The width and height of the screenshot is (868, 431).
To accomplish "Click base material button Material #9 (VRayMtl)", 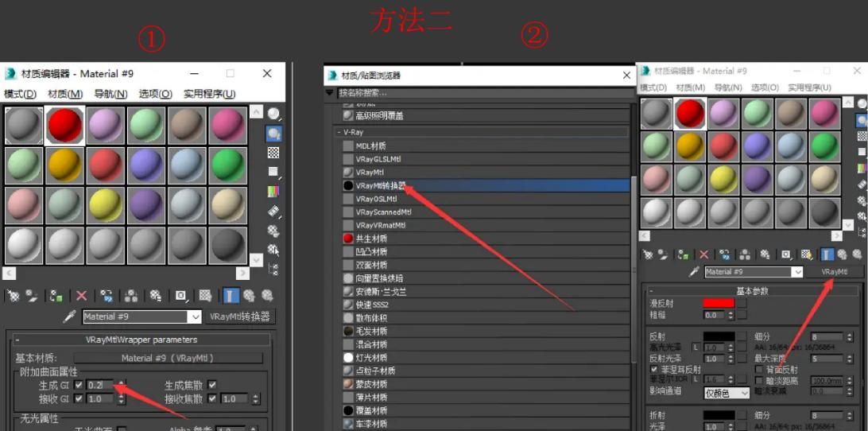I will (168, 359).
